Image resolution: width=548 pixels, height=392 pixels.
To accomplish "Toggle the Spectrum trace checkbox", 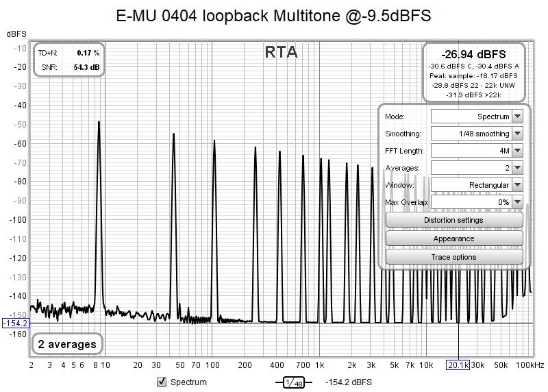I will tap(162, 382).
